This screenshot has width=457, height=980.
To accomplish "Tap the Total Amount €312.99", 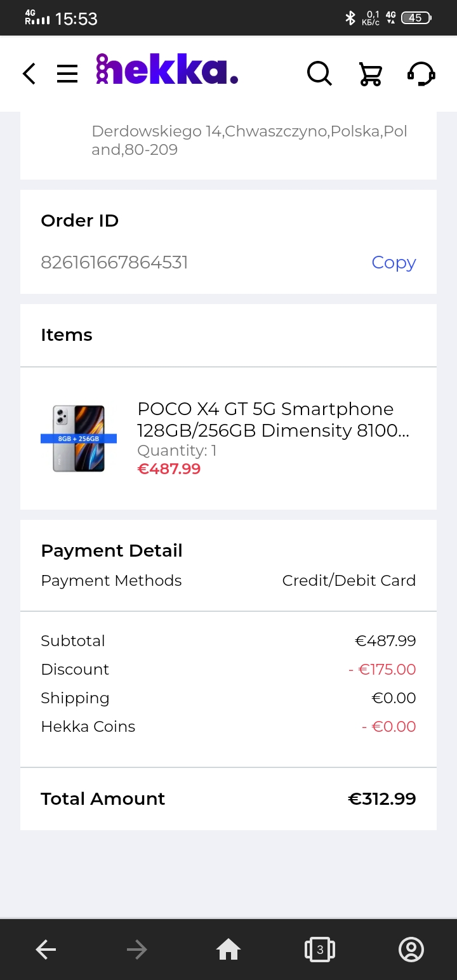I will click(381, 798).
